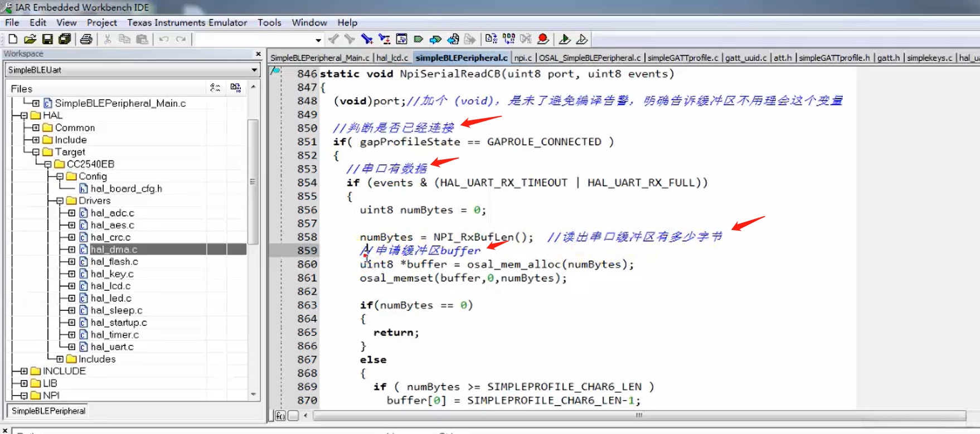Screen dimensions: 980x434
Task: Cut selection using the scissors icon
Action: coord(108,39)
